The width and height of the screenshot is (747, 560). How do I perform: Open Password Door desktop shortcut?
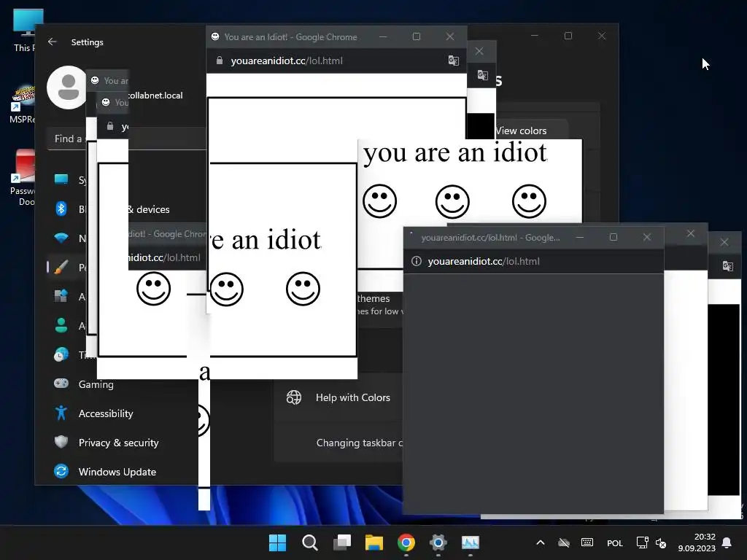tap(23, 177)
